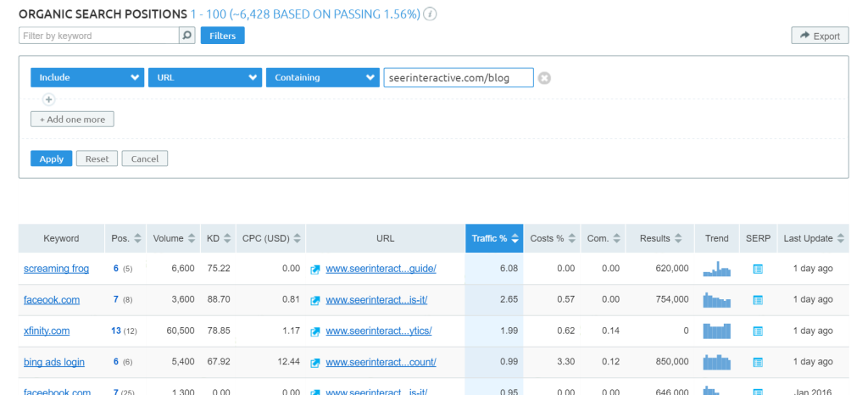Click the Filters button
This screenshot has height=395, width=868.
(x=222, y=36)
